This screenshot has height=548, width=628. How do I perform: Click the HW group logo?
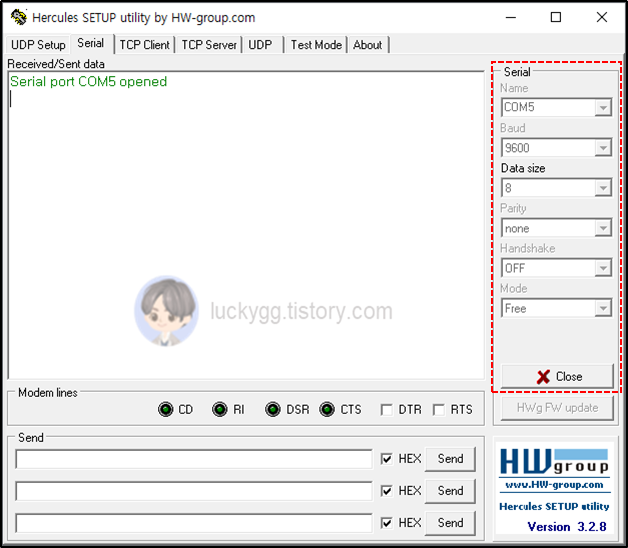pos(554,461)
